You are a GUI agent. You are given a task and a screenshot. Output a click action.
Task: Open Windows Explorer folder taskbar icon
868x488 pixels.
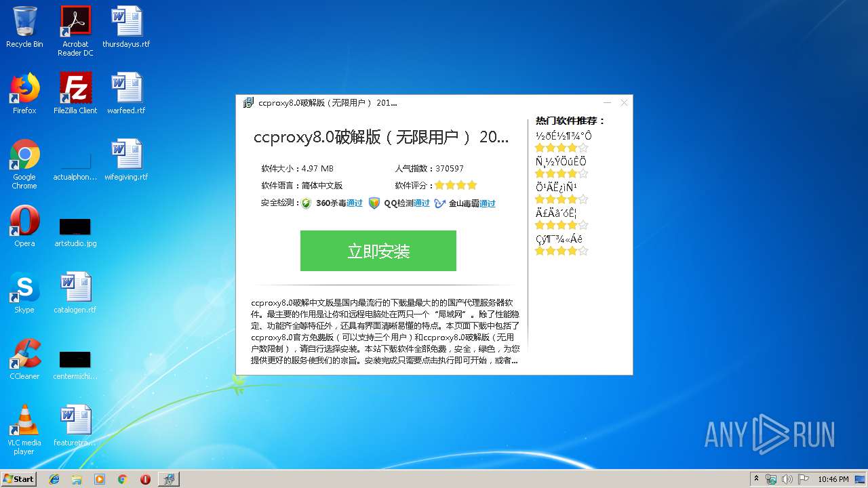click(77, 479)
